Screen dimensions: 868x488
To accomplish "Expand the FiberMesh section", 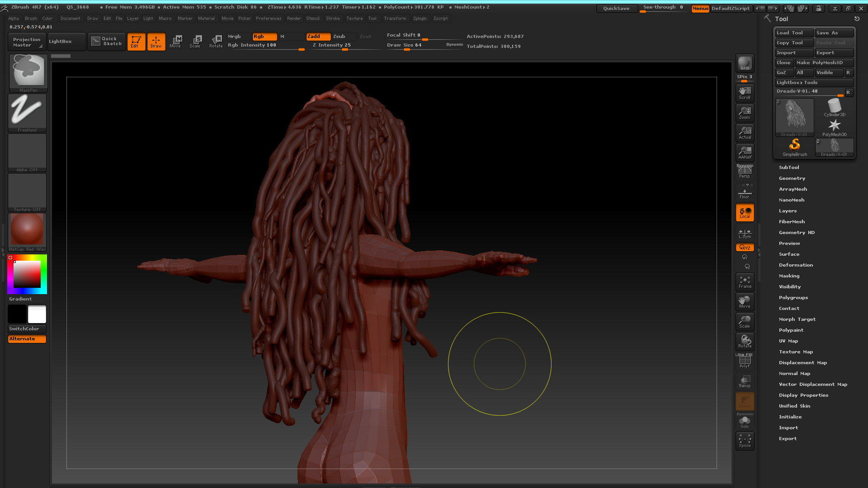I will pos(792,221).
